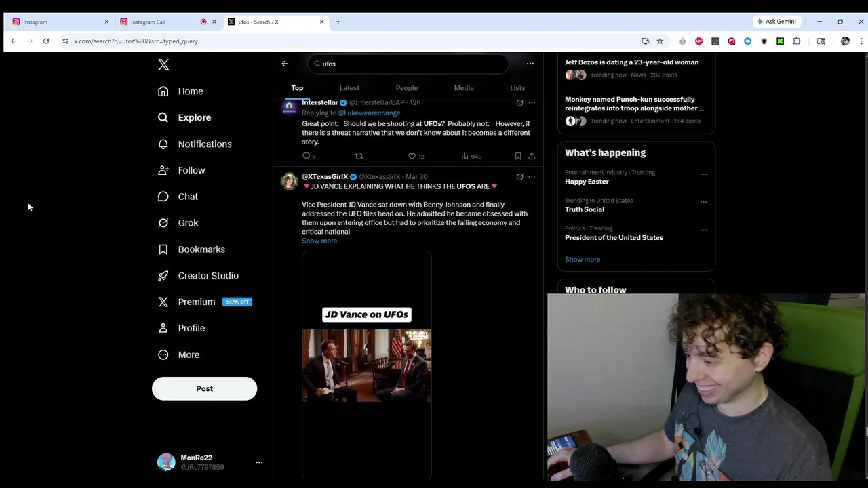The height and width of the screenshot is (488, 868).
Task: Open account menu dots next to MonRo22
Action: [259, 462]
